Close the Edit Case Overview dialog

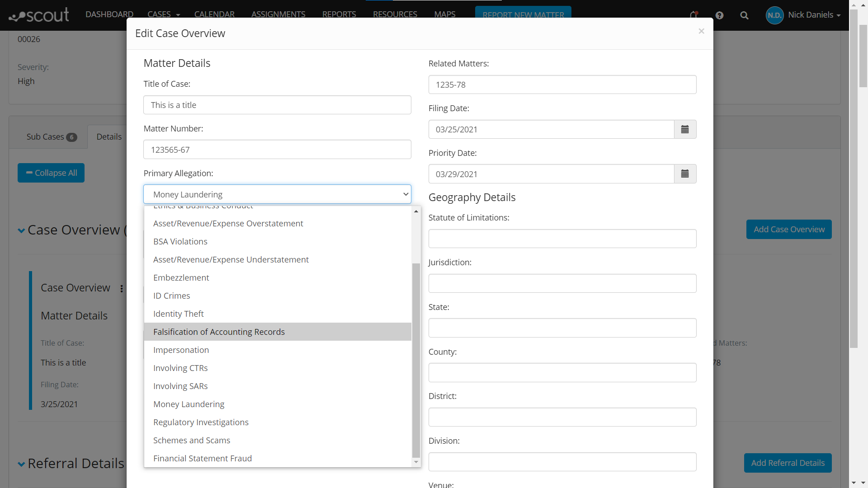click(701, 31)
